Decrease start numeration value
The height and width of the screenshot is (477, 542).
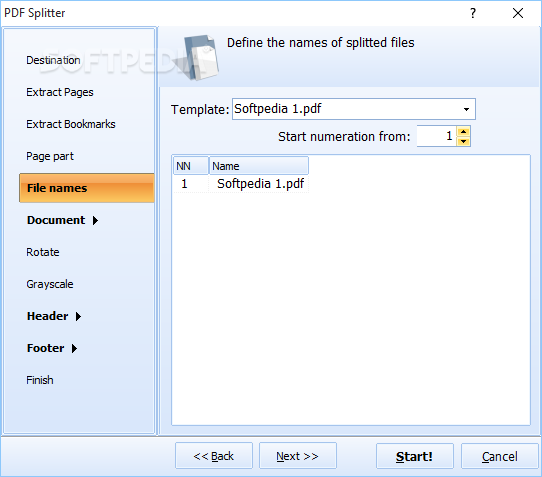pyautogui.click(x=464, y=141)
